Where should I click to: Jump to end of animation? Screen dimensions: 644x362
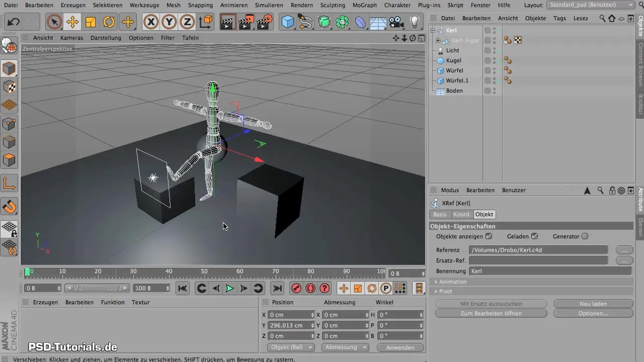point(277,288)
